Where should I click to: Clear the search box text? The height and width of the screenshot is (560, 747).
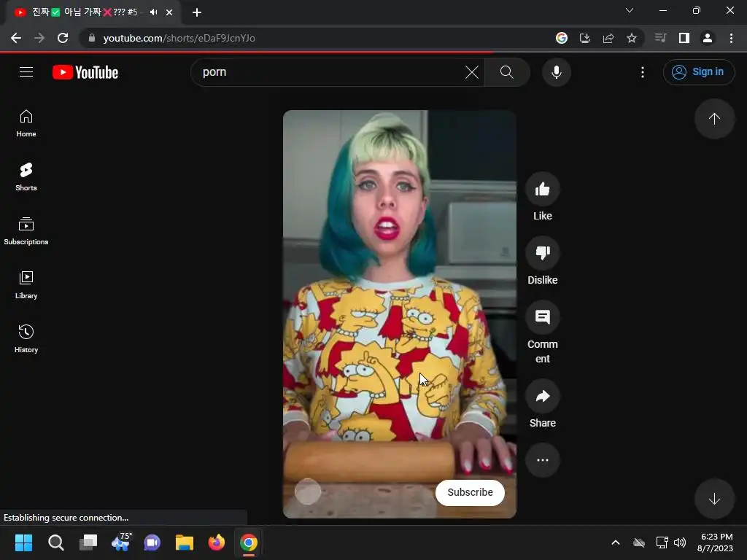click(x=472, y=72)
